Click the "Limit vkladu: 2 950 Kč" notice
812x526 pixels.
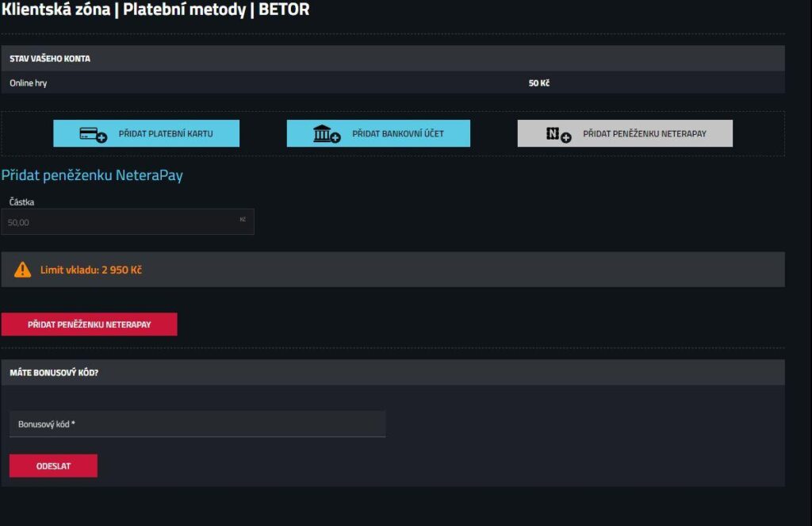coord(91,270)
